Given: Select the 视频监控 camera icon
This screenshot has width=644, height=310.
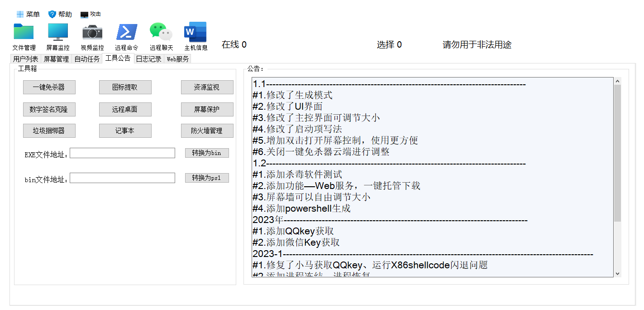Looking at the screenshot, I should [92, 32].
